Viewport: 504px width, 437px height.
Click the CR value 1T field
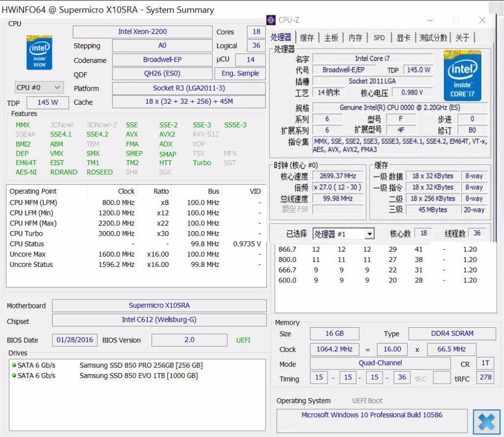pyautogui.click(x=485, y=363)
